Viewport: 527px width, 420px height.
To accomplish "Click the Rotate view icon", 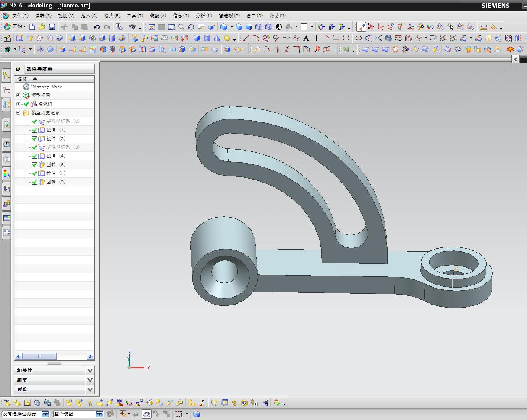I will coord(191,27).
